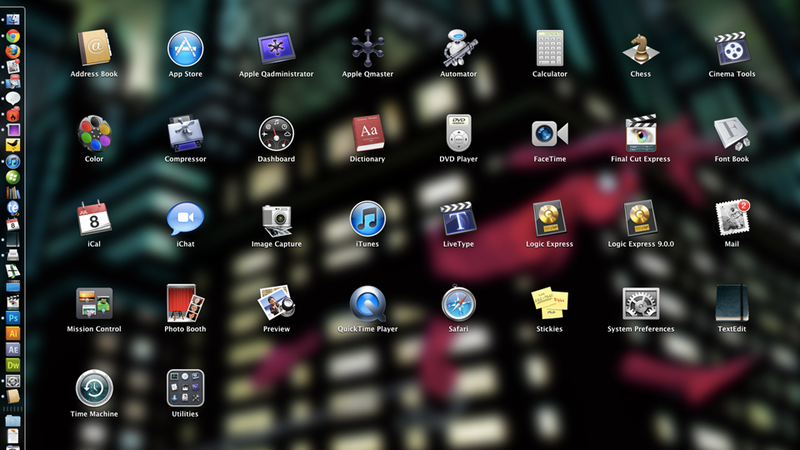The height and width of the screenshot is (450, 800).
Task: Open the Automator robot icon
Action: tap(459, 48)
